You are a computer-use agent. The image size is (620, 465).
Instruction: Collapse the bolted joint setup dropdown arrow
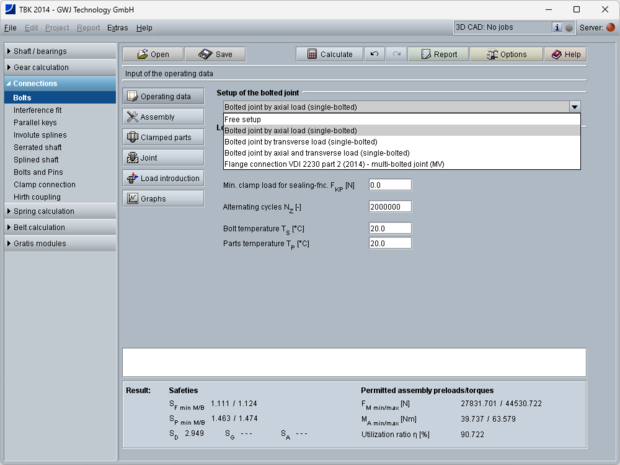tap(574, 106)
